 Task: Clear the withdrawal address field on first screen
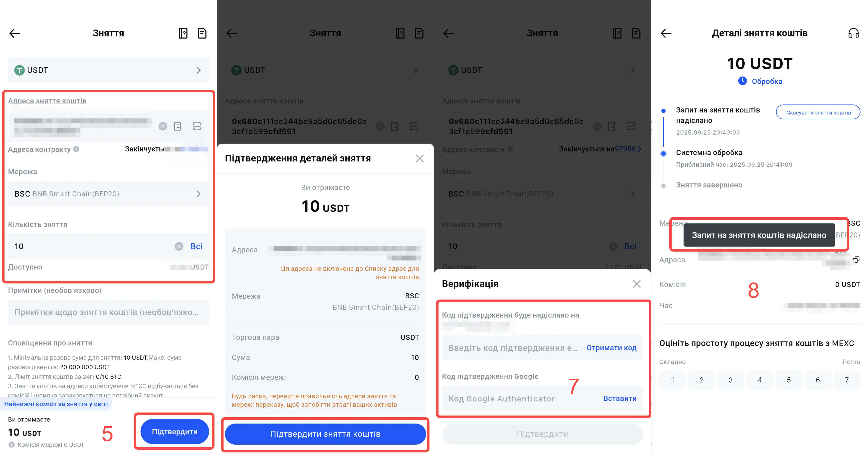point(163,126)
